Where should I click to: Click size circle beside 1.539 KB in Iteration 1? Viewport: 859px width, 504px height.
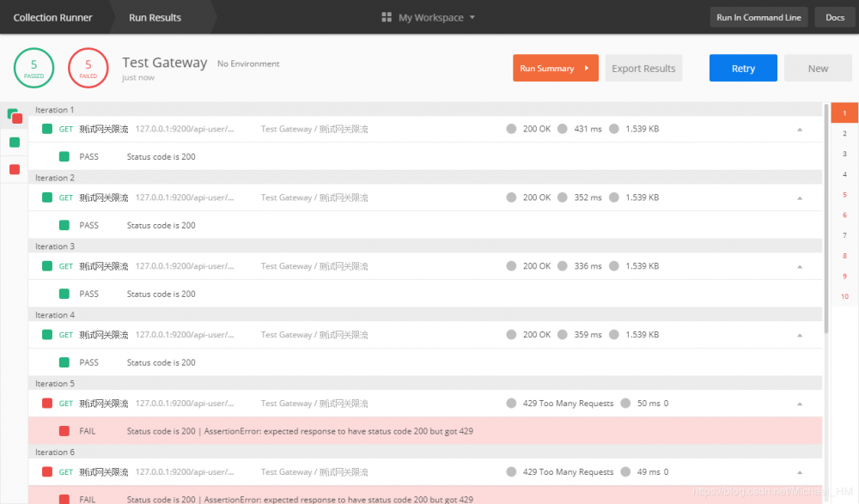click(614, 129)
